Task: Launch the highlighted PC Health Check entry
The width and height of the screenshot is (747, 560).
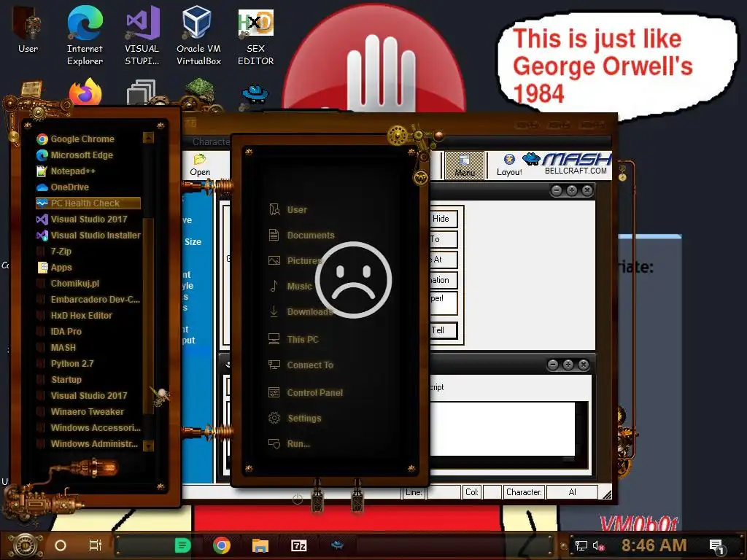Action: click(x=88, y=203)
